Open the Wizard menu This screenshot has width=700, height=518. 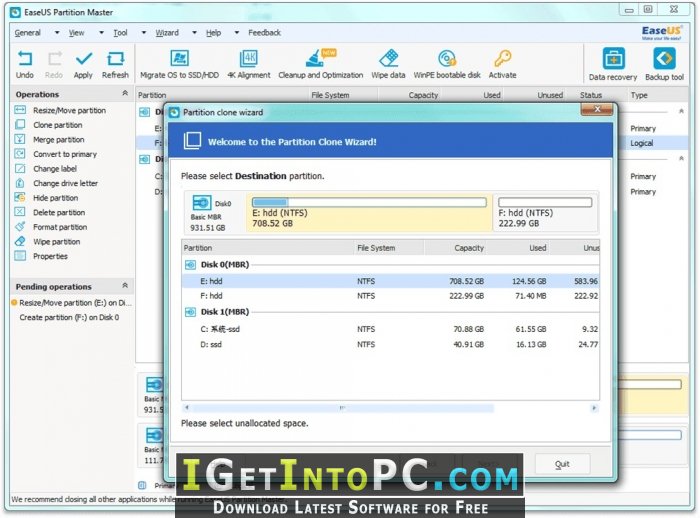pyautogui.click(x=167, y=33)
